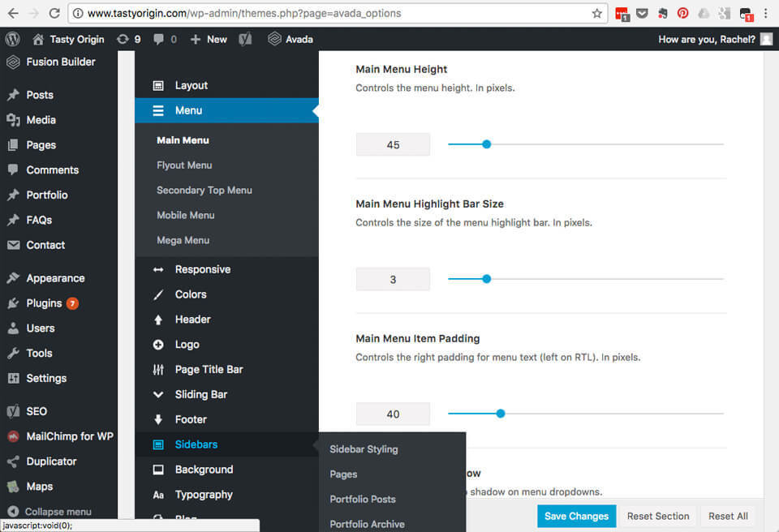Image resolution: width=779 pixels, height=532 pixels.
Task: Click the Main Menu Height slider handle
Action: point(487,144)
